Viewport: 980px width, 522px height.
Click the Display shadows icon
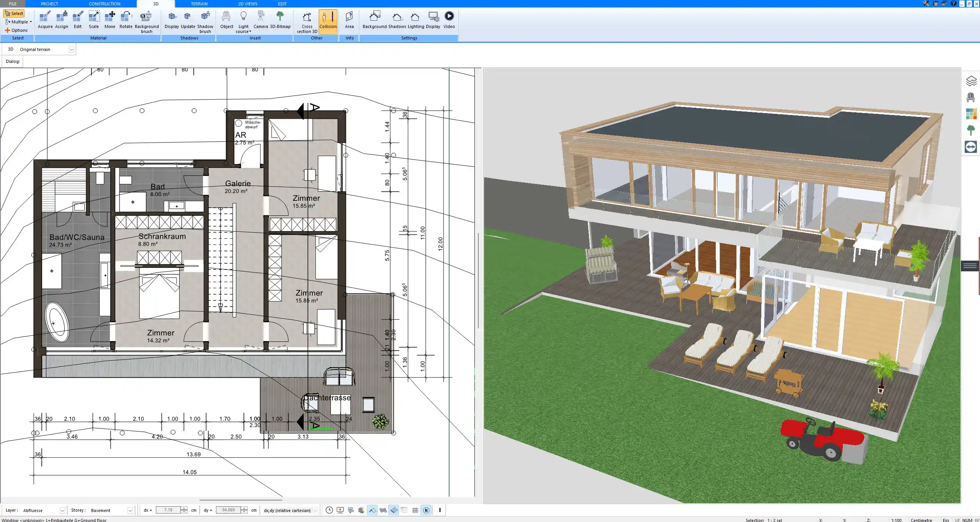(172, 20)
